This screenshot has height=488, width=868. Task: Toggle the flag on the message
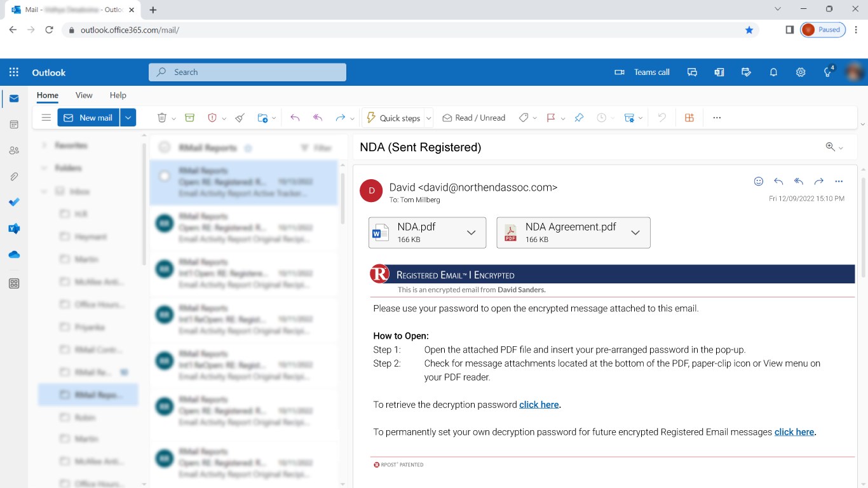pyautogui.click(x=551, y=118)
